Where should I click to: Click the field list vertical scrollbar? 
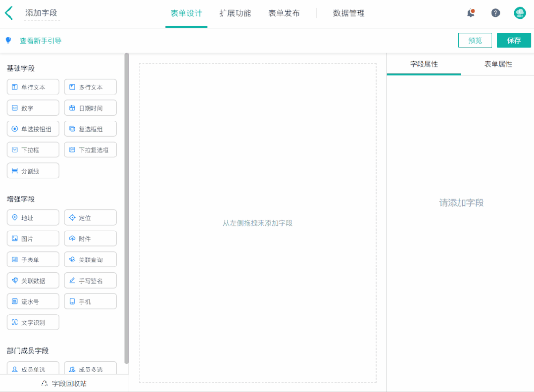pos(127,208)
